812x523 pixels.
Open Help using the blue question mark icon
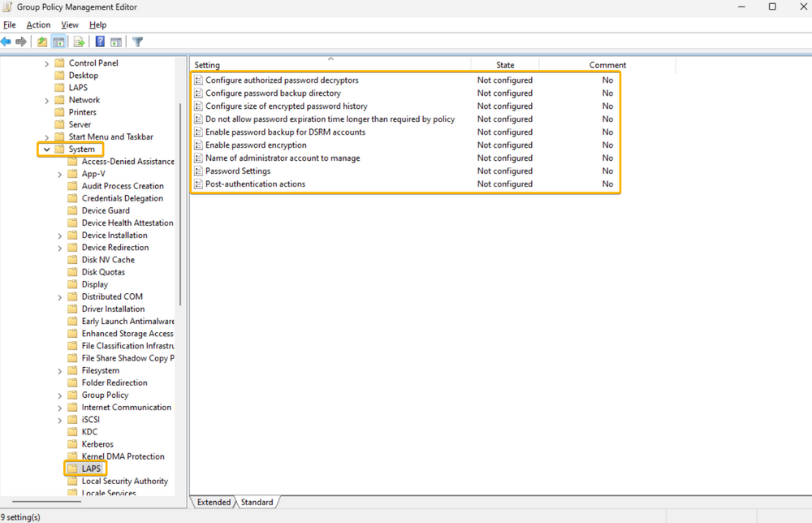tap(99, 41)
